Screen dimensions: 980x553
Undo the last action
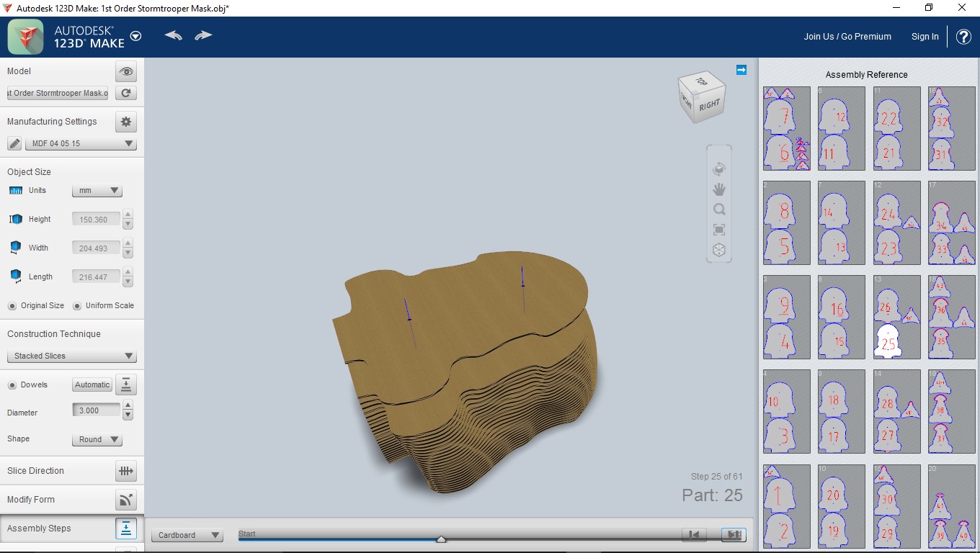tap(173, 35)
